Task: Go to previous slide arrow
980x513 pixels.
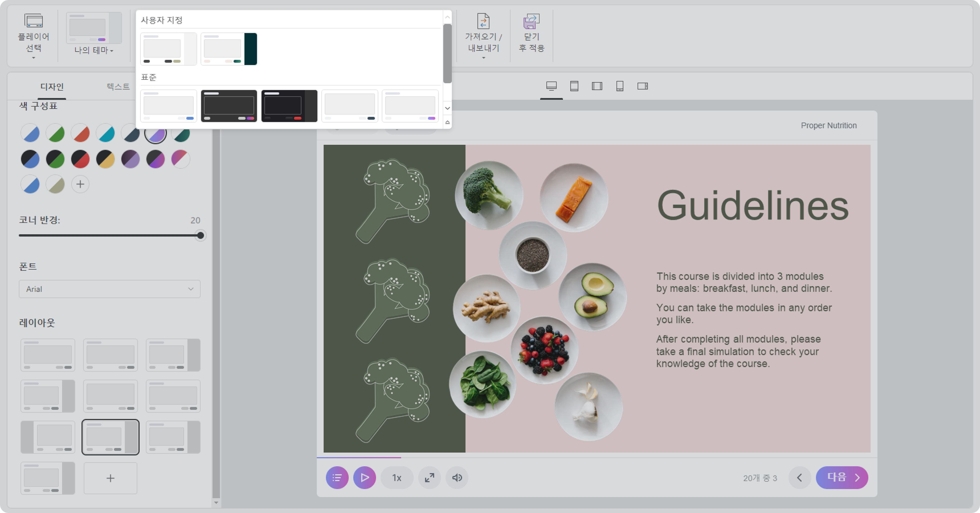Action: coord(799,477)
